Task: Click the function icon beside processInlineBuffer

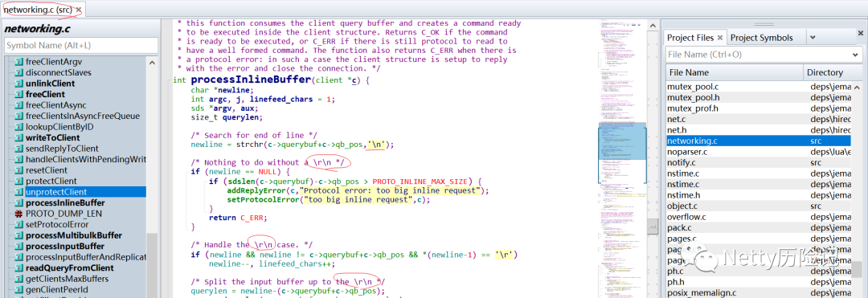Action: [x=18, y=203]
